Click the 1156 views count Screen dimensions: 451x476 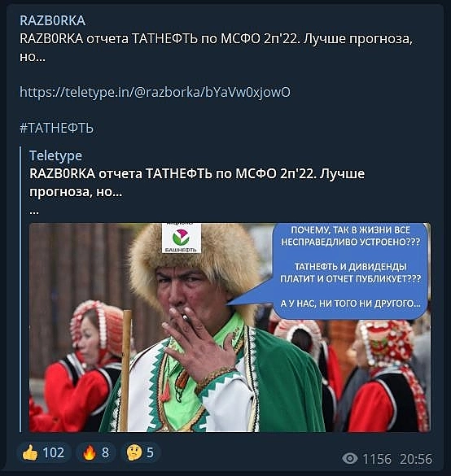click(x=377, y=459)
